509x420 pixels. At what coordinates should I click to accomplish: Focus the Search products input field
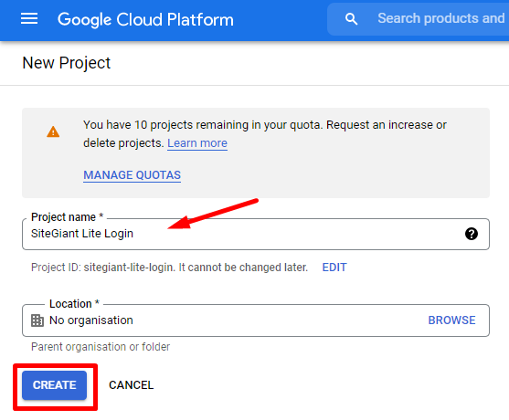coord(441,18)
